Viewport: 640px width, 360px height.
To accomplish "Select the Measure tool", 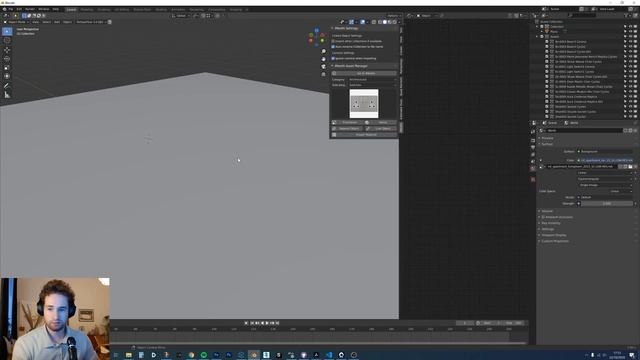I will pyautogui.click(x=7, y=95).
